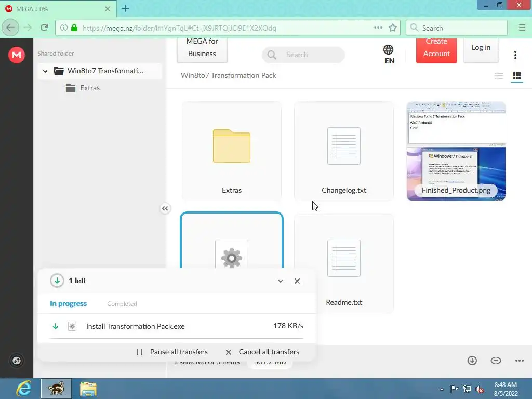The width and height of the screenshot is (532, 399).
Task: Select Extras folder in the tree
Action: click(x=83, y=88)
